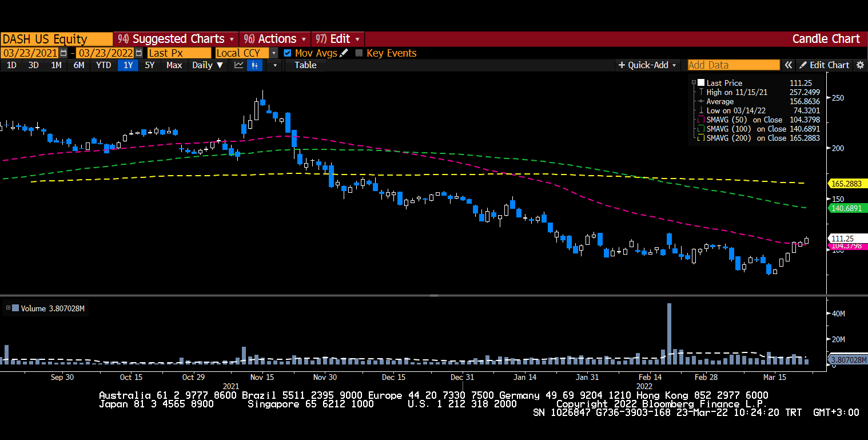Open the Edit dropdown menu
Screen dimensions: 868x440
point(338,39)
